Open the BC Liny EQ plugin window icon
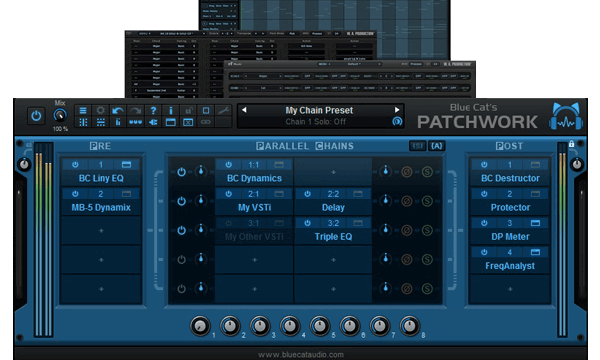600x360 pixels. click(x=126, y=165)
